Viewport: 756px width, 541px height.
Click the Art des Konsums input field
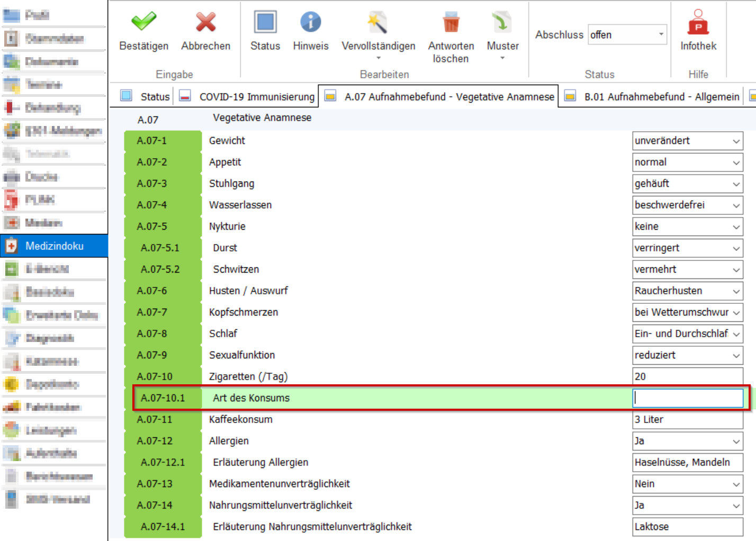[687, 398]
